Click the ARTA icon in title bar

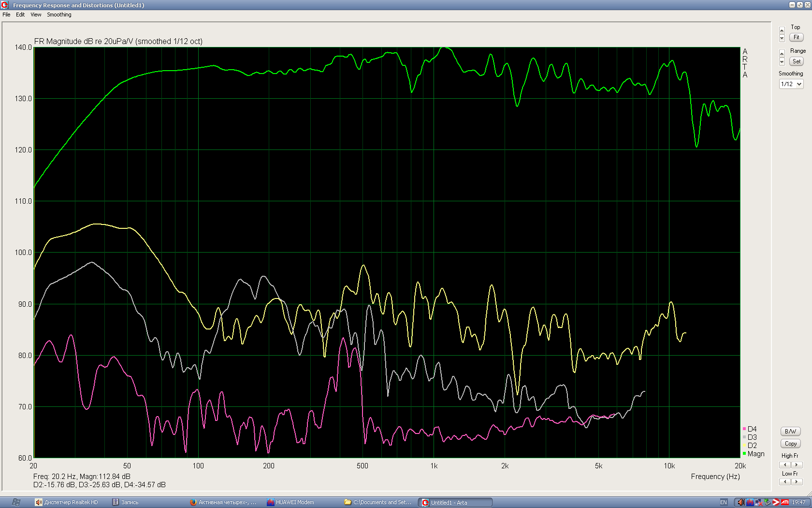[5, 5]
